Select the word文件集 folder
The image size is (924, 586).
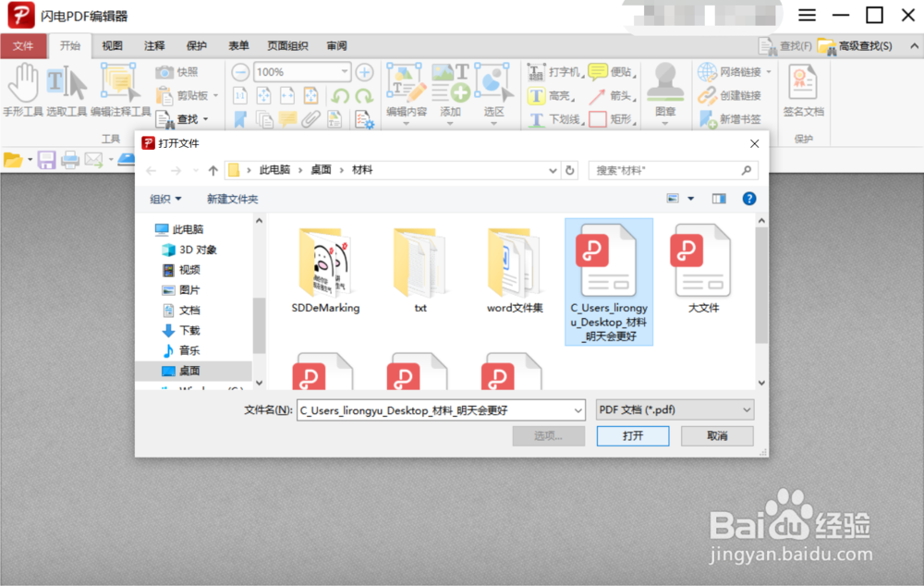click(515, 270)
